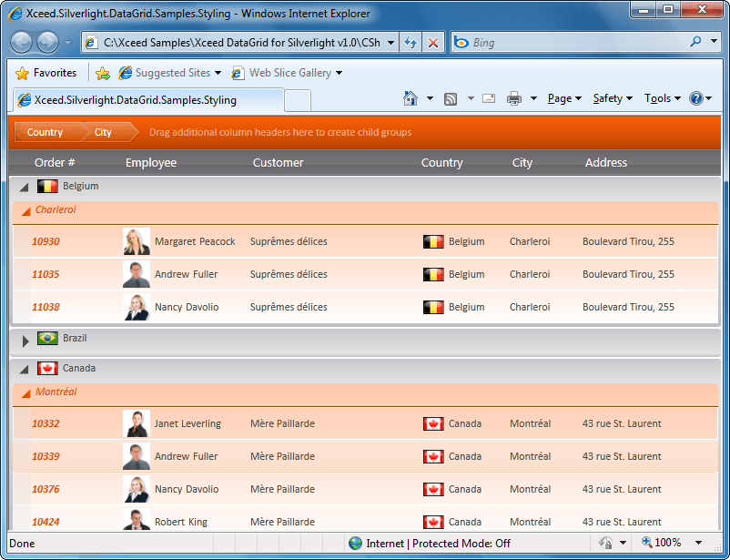The image size is (730, 560).
Task: Expand the Brazil country group
Action: (25, 341)
